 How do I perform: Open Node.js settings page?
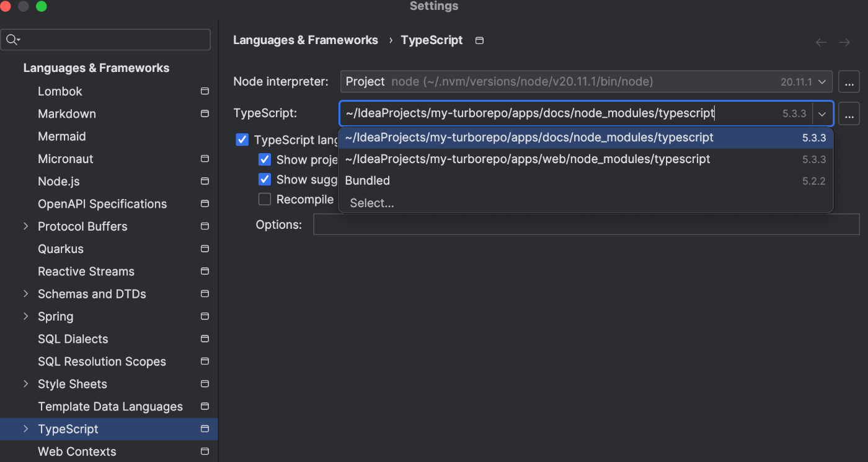point(59,181)
